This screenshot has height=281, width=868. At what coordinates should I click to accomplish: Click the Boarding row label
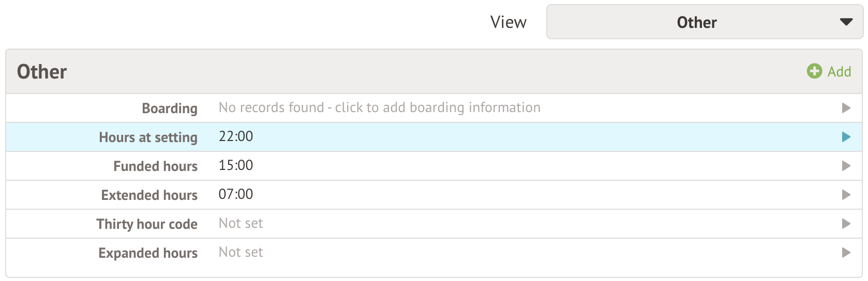[170, 108]
